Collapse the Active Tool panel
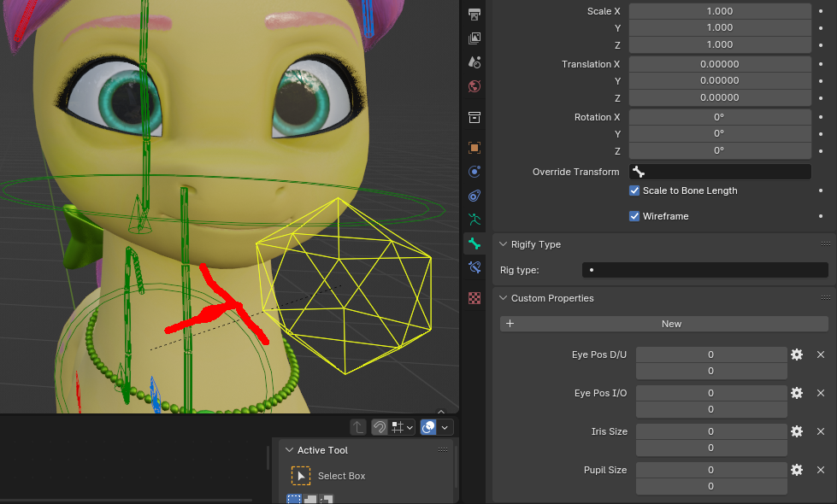 [289, 450]
